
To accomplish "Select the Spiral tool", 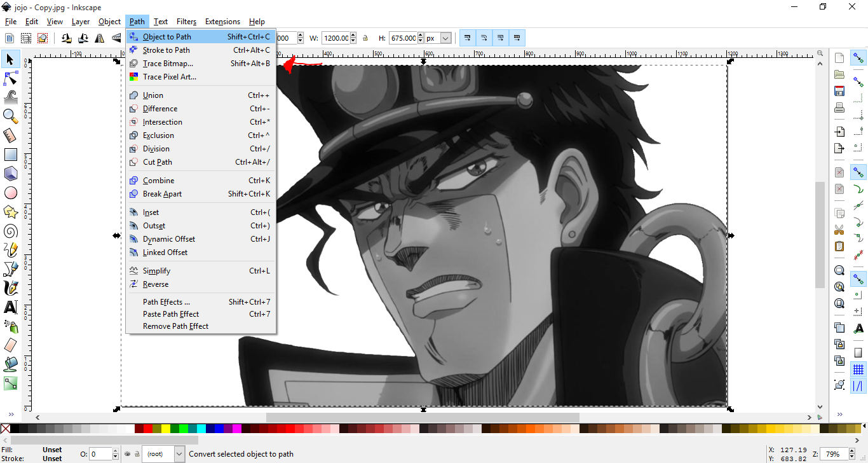I will [11, 231].
